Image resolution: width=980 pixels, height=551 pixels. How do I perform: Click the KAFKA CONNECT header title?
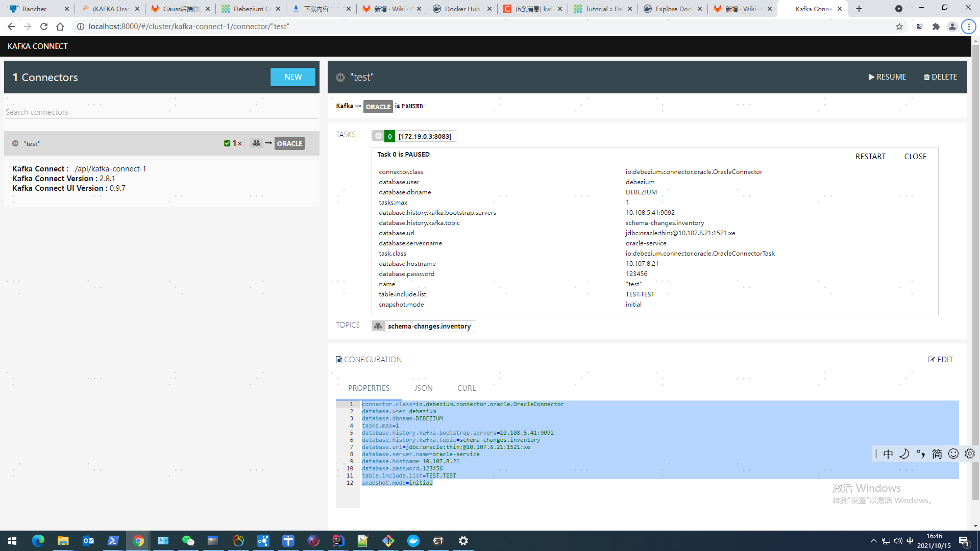point(38,46)
